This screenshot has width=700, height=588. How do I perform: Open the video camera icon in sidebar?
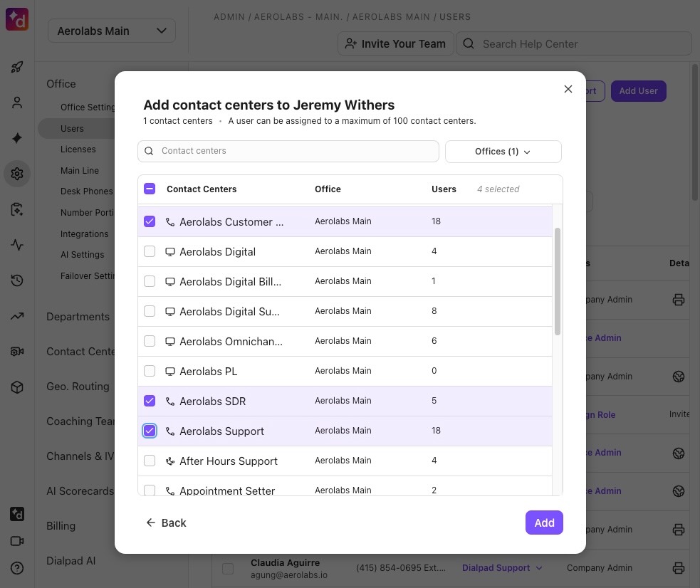[x=17, y=541]
